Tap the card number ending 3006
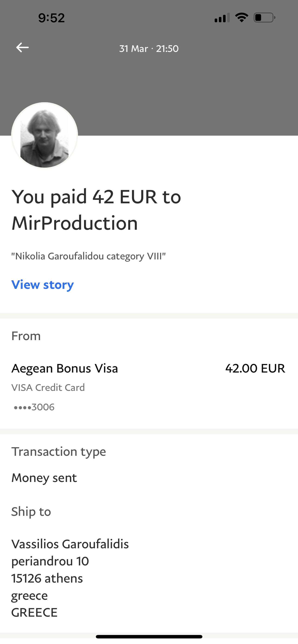 coord(34,407)
